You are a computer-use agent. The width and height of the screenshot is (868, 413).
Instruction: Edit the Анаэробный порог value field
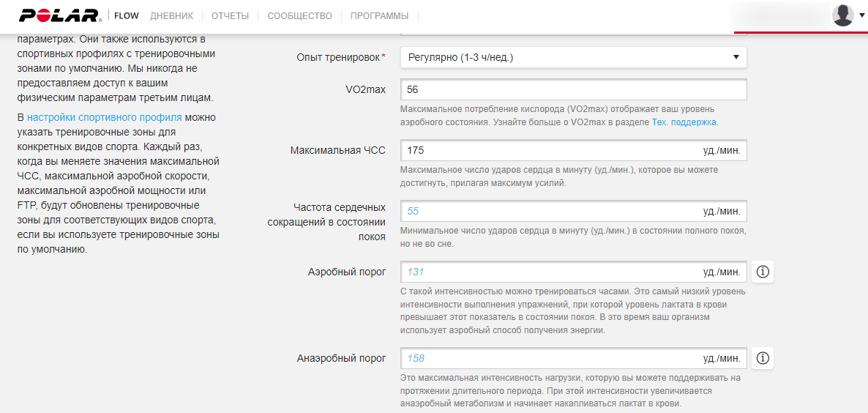point(549,358)
